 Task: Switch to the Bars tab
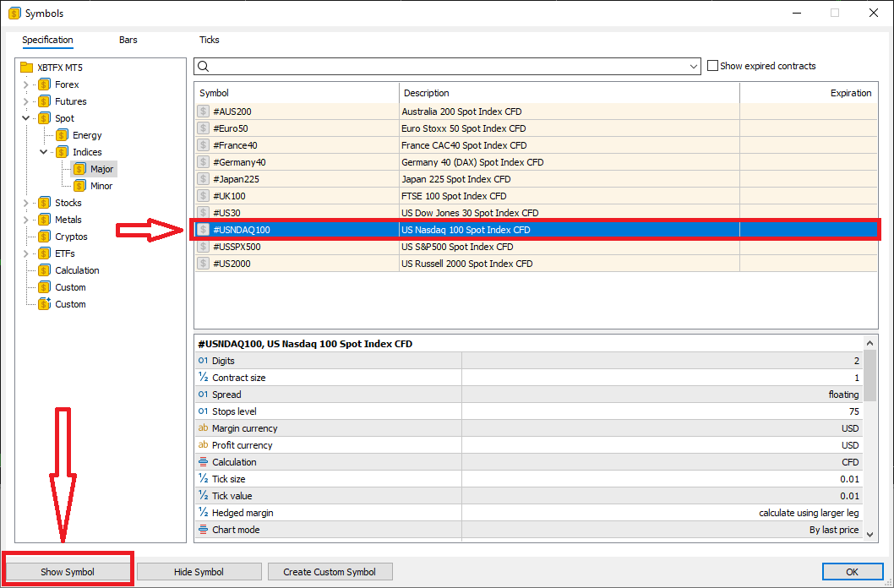tap(128, 40)
